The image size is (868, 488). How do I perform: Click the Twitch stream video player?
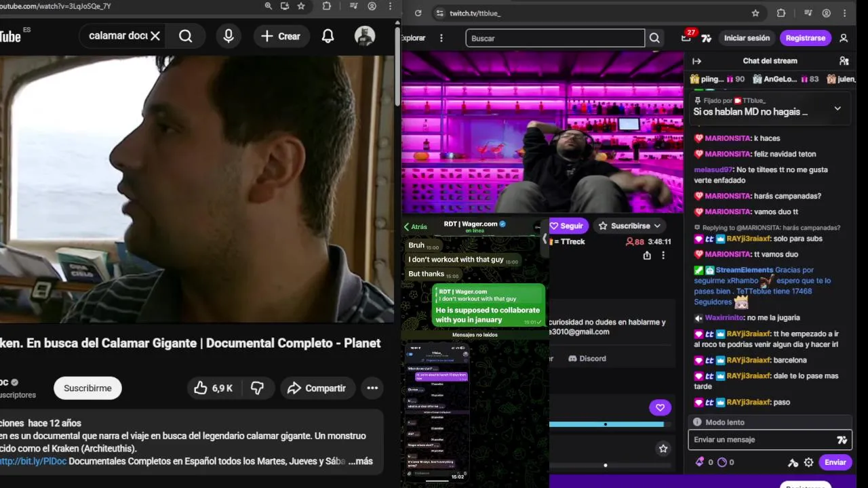[542, 132]
